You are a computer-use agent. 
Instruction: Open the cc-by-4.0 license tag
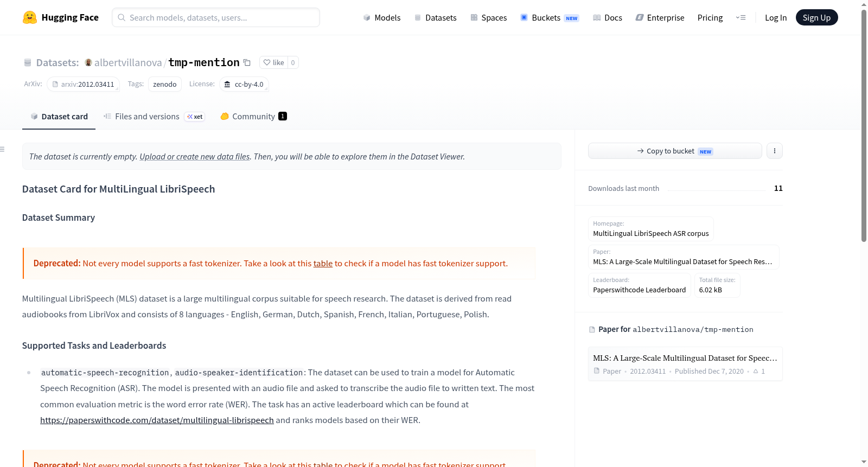tap(244, 85)
